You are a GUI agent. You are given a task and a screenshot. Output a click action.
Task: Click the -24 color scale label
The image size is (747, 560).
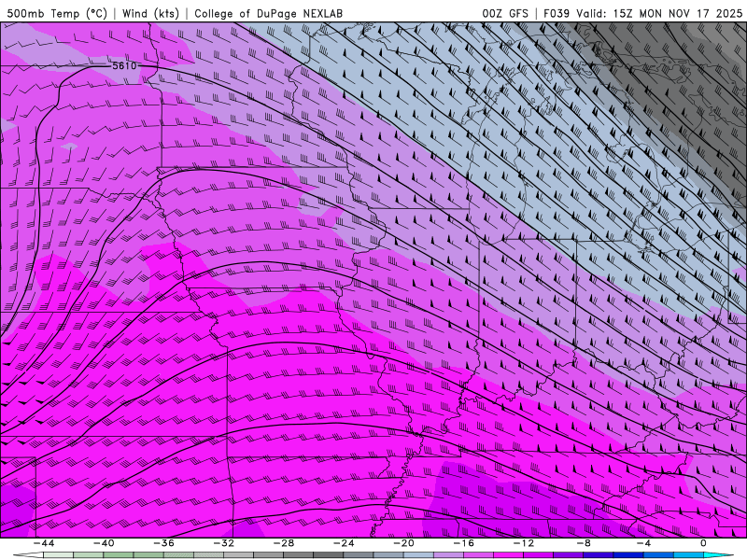point(344,543)
